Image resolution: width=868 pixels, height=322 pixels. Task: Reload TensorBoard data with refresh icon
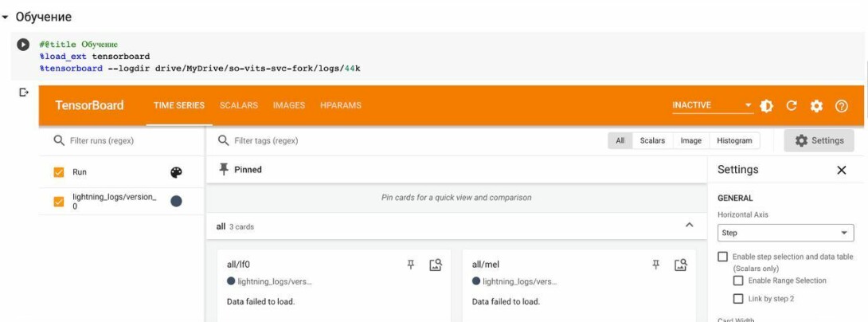[x=792, y=106]
